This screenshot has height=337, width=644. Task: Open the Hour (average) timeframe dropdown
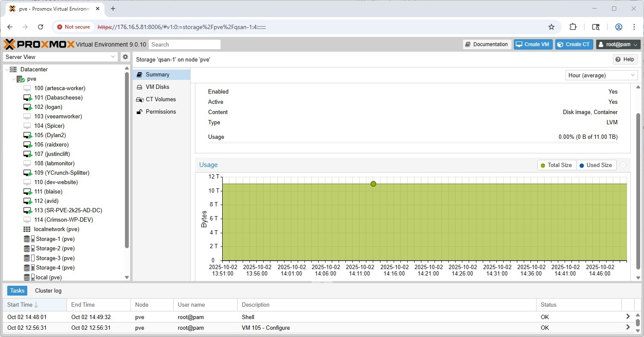(601, 75)
